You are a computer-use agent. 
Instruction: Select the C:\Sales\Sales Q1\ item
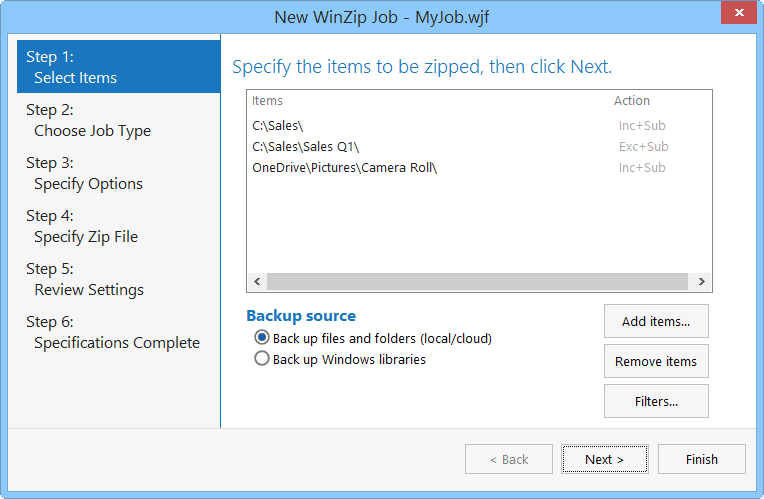tap(479, 147)
